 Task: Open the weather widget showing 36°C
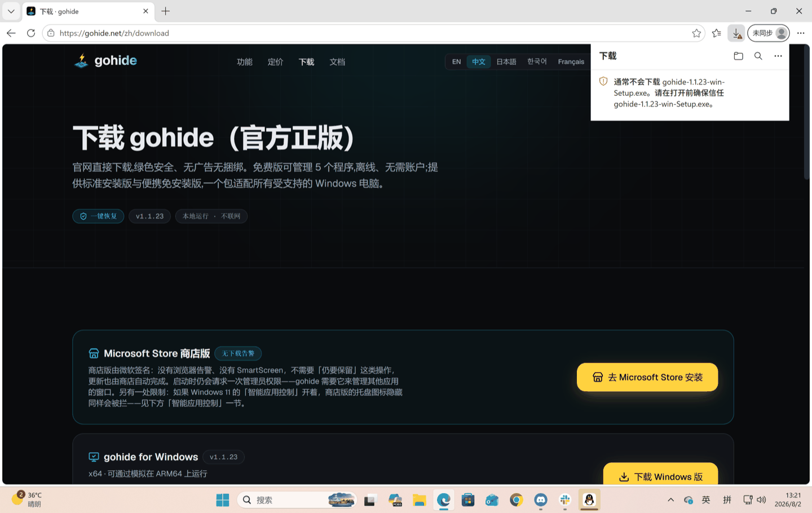click(27, 499)
